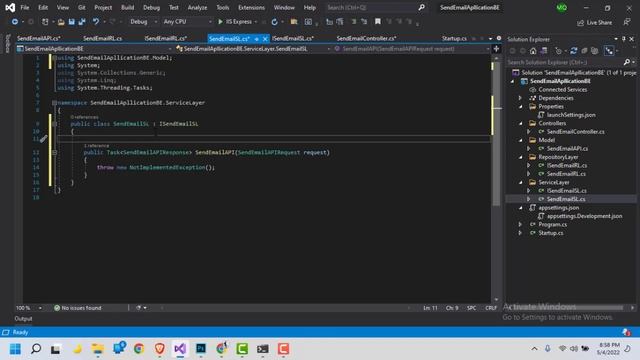The width and height of the screenshot is (640, 360).
Task: Click Pending Changes Filter icon
Action: click(558, 51)
